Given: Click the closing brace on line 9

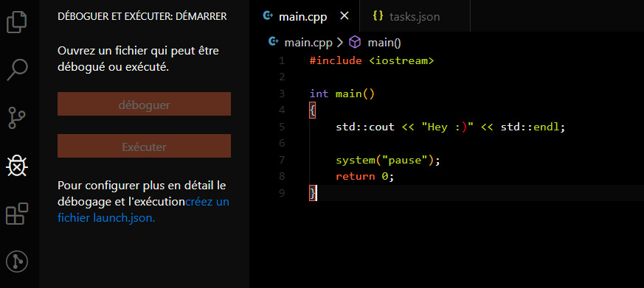Looking at the screenshot, I should [313, 193].
